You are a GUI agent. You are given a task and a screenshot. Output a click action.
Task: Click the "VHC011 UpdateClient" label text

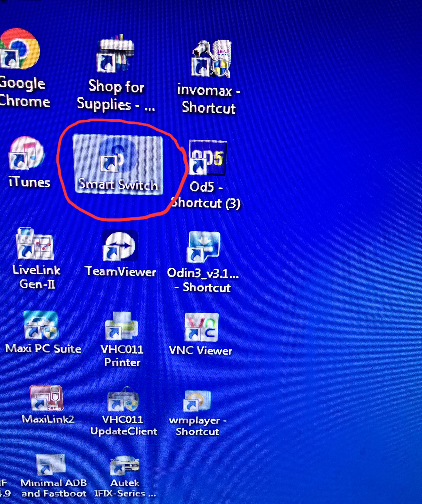tap(124, 425)
